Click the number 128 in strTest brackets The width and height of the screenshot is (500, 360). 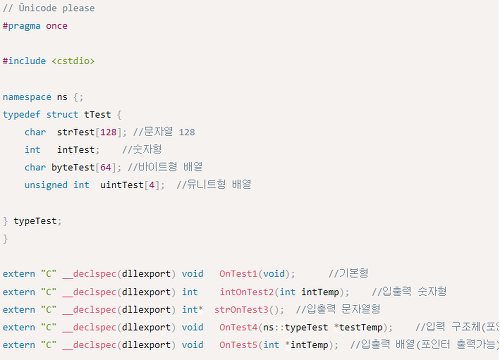click(x=108, y=132)
